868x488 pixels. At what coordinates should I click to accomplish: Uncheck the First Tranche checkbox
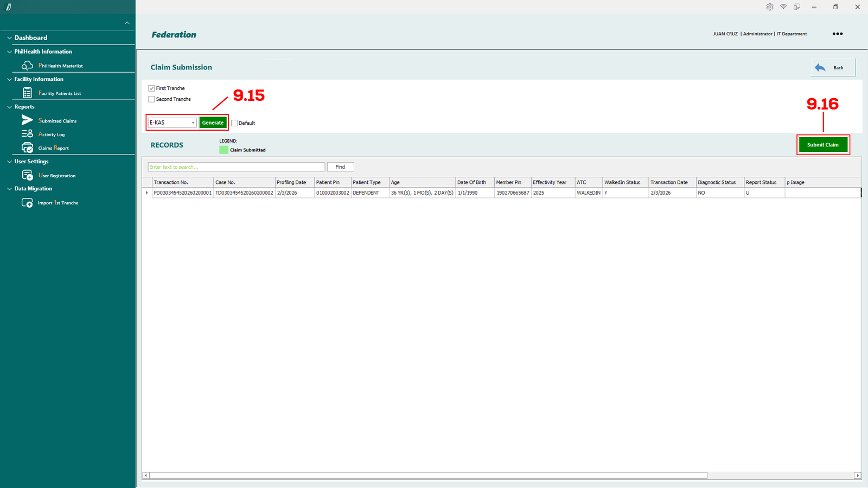point(152,88)
